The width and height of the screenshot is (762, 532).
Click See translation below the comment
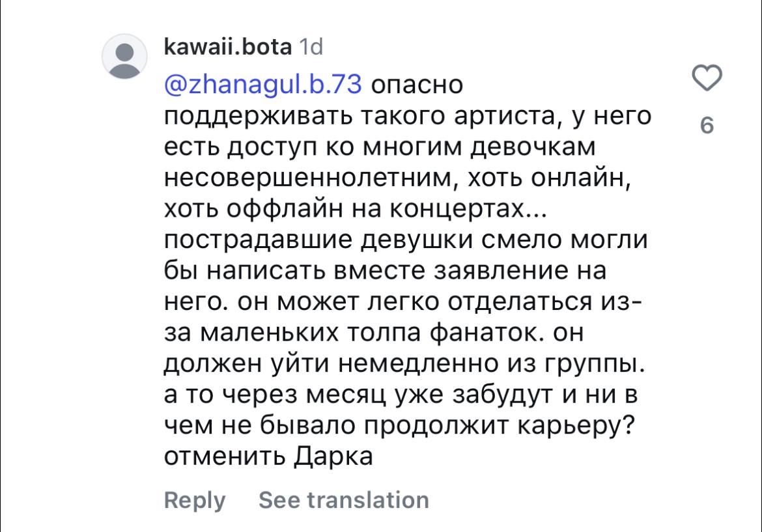[344, 500]
